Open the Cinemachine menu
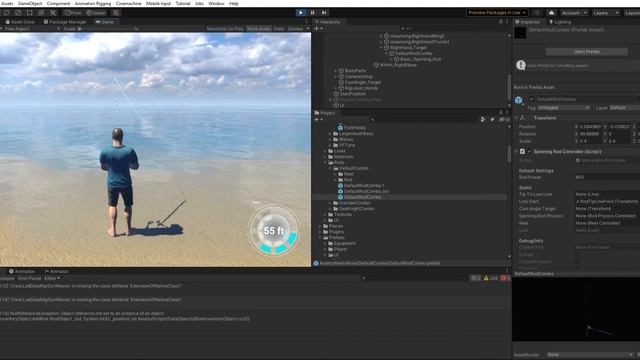 click(x=128, y=3)
